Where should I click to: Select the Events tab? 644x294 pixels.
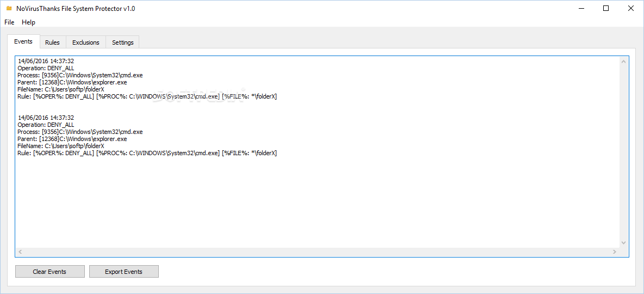pos(23,41)
